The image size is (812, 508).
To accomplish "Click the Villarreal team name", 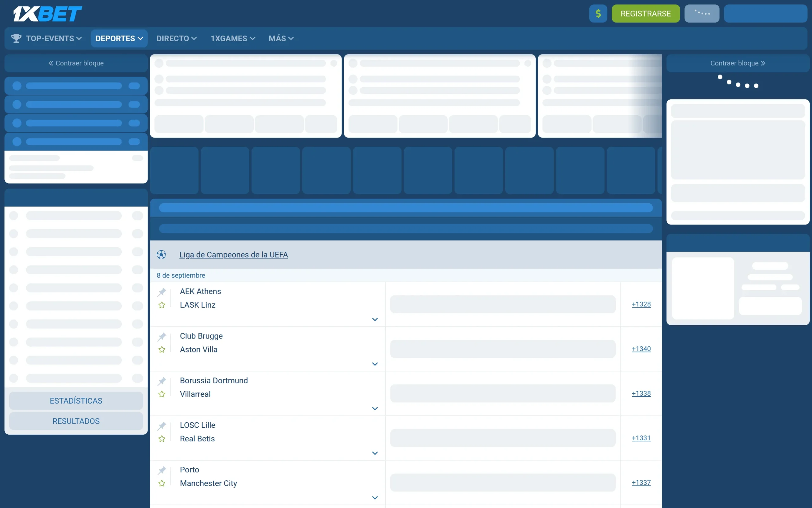I will [195, 394].
